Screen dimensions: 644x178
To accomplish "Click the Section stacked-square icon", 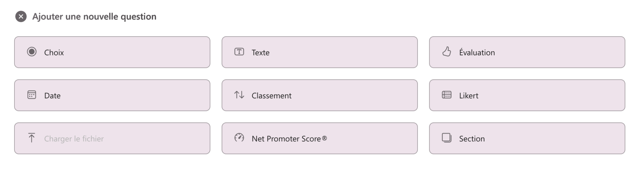I will (x=447, y=138).
